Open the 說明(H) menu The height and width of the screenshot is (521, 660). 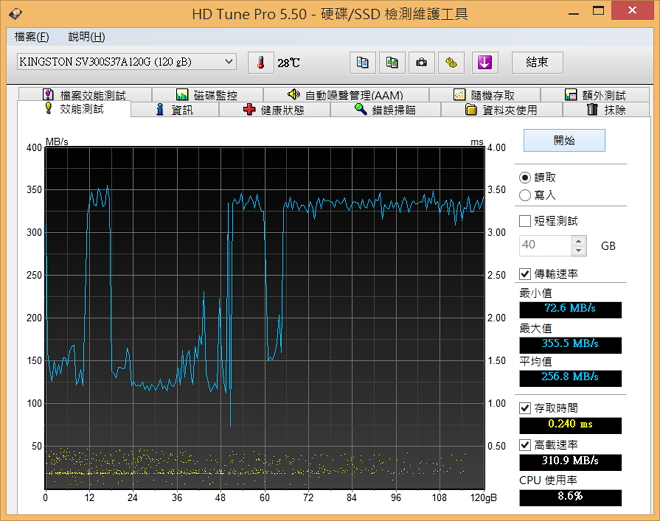tap(86, 37)
